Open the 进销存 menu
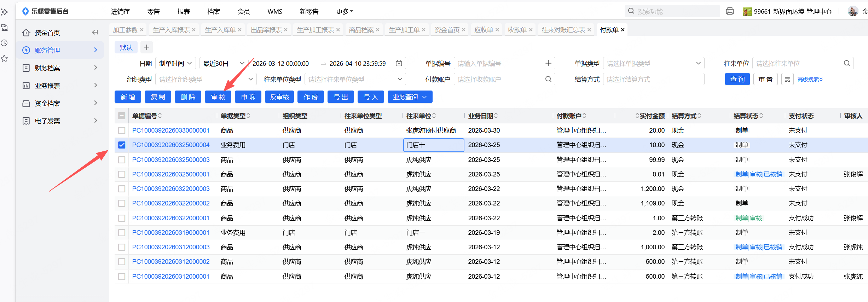 120,11
